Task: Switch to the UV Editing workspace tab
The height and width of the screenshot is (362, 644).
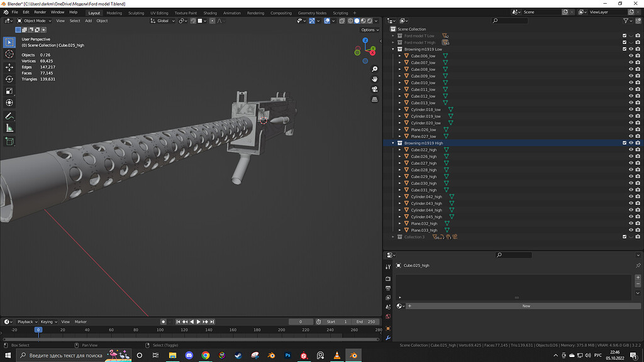Action: coord(159,13)
